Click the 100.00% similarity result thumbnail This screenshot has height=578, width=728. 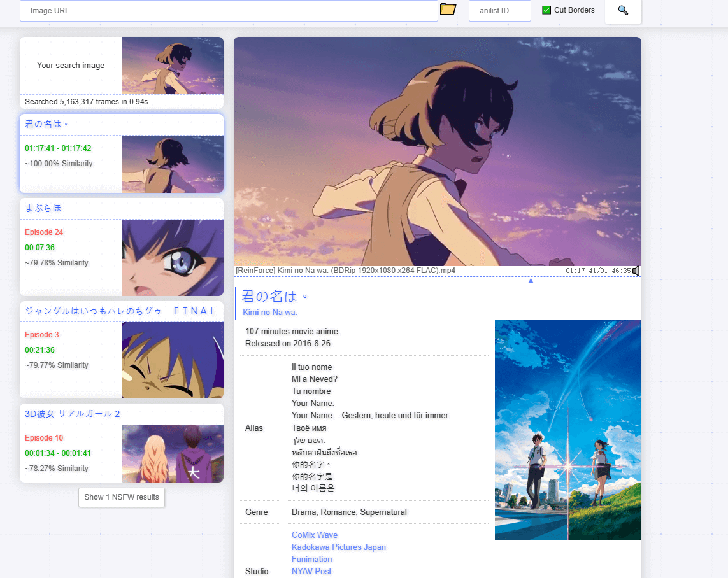click(x=172, y=164)
